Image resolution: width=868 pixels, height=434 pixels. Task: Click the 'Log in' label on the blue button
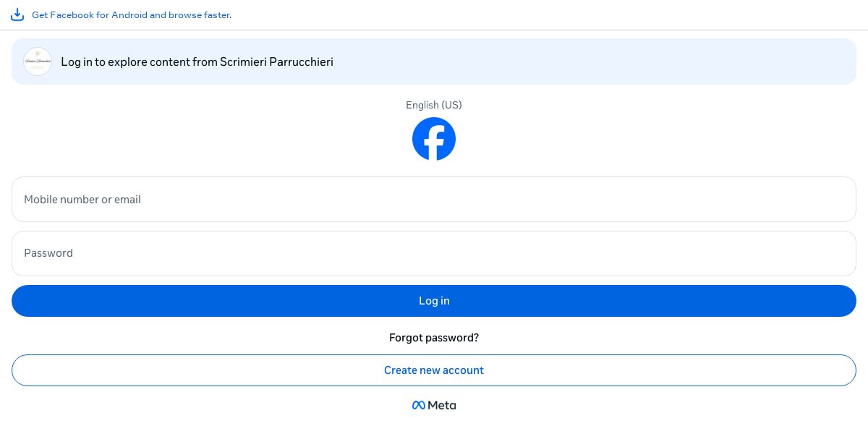tap(434, 301)
